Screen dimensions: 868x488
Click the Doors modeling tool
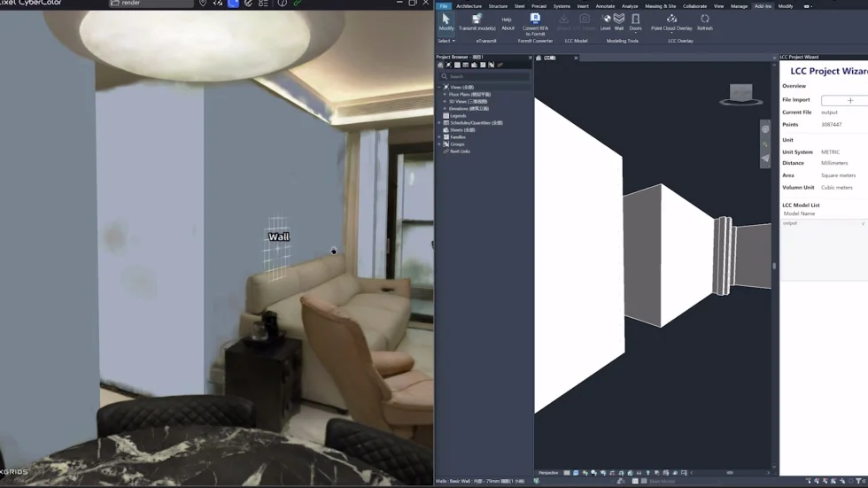point(636,22)
